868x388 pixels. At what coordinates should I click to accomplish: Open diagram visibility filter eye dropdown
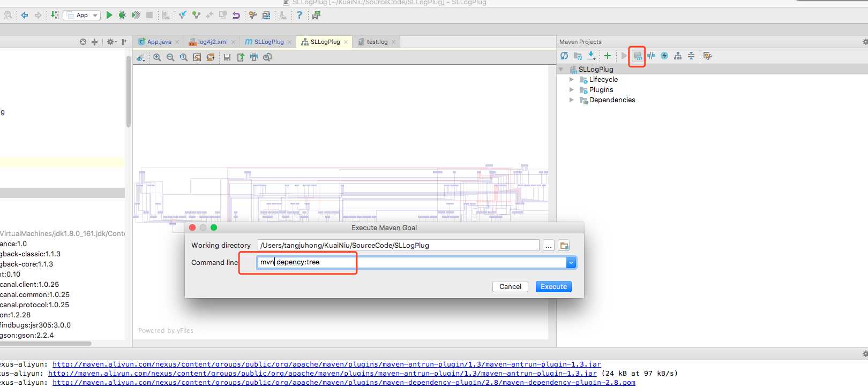(x=141, y=57)
